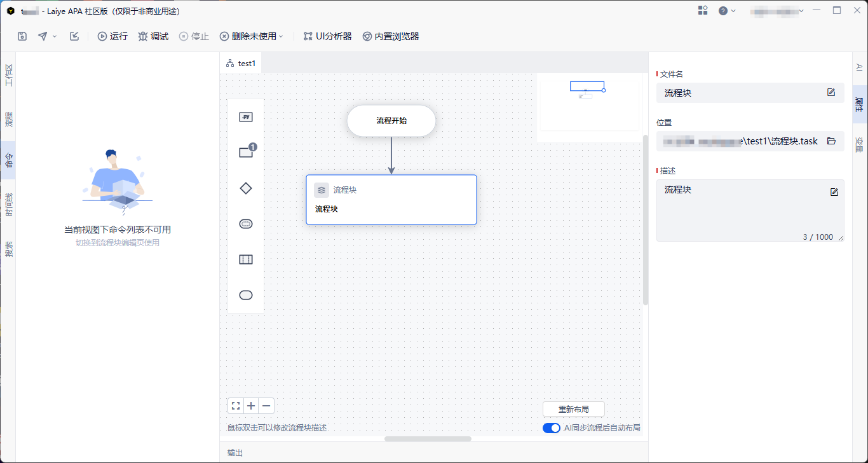Screen dimensions: 868x463
Task: Run the flow with 运行
Action: pos(112,36)
